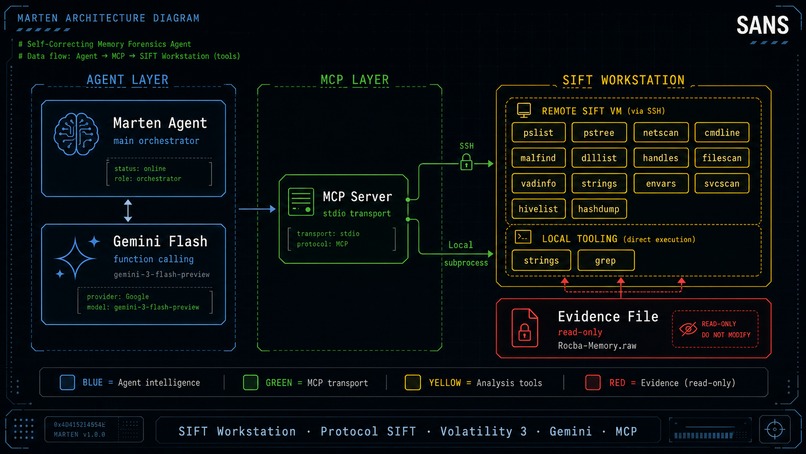Viewport: 806px width, 454px height.
Task: Click the protocol: MCP line
Action: 322,244
